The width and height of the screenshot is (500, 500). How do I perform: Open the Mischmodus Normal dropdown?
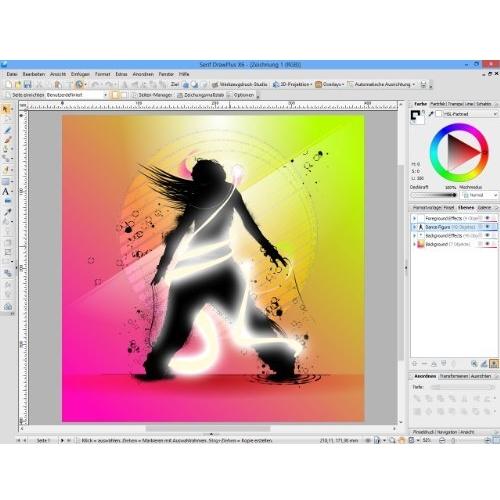pos(479,195)
